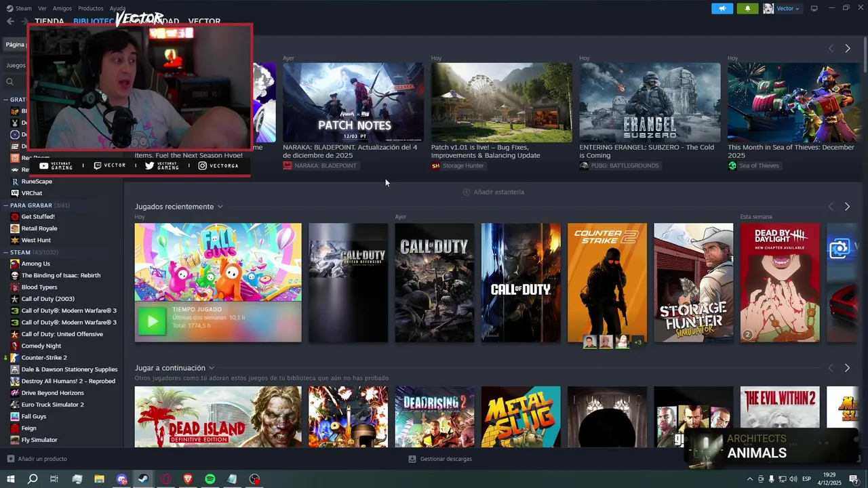Open Spotify from the taskbar

pos(210,479)
